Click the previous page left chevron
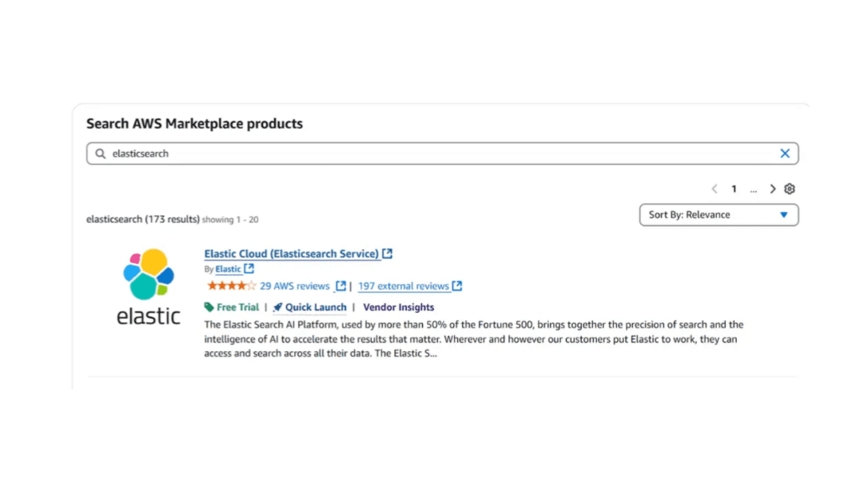Viewport: 868px width, 496px height. 715,189
